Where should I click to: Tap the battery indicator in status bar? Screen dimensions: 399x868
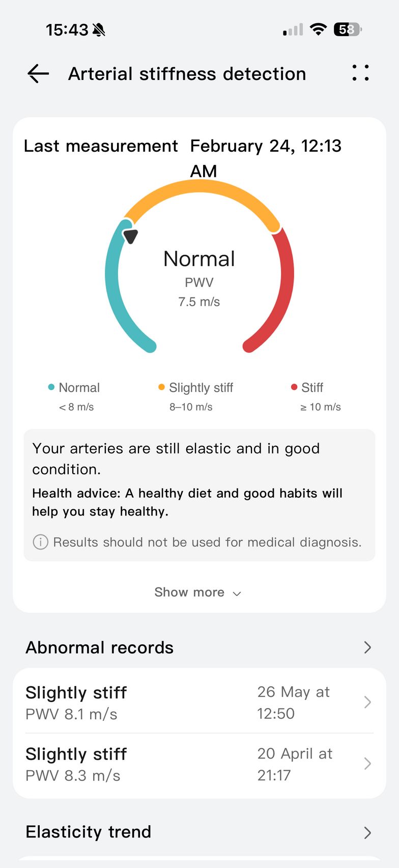(x=347, y=30)
